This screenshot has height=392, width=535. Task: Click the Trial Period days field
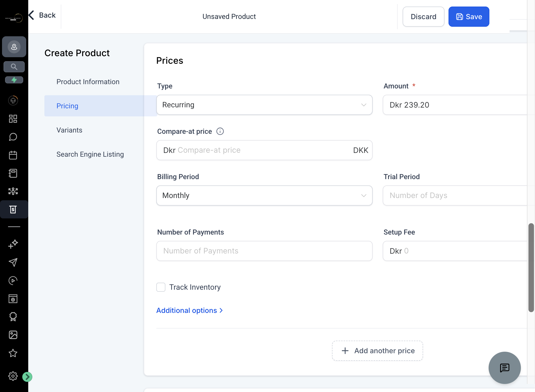click(x=455, y=195)
